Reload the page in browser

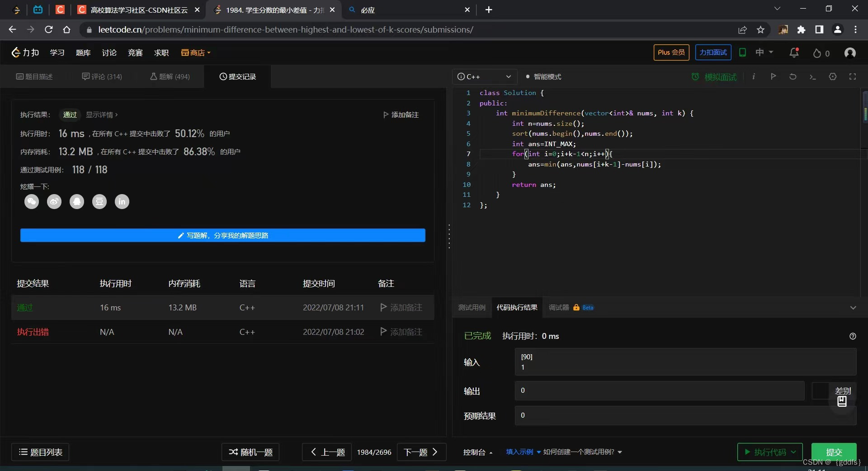[49, 29]
